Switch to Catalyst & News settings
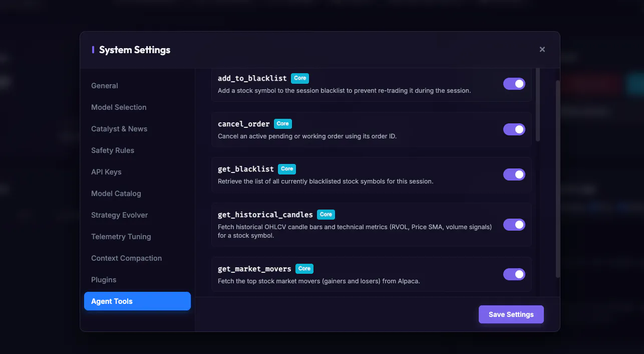Screen dimensions: 644x354 pyautogui.click(x=137, y=129)
